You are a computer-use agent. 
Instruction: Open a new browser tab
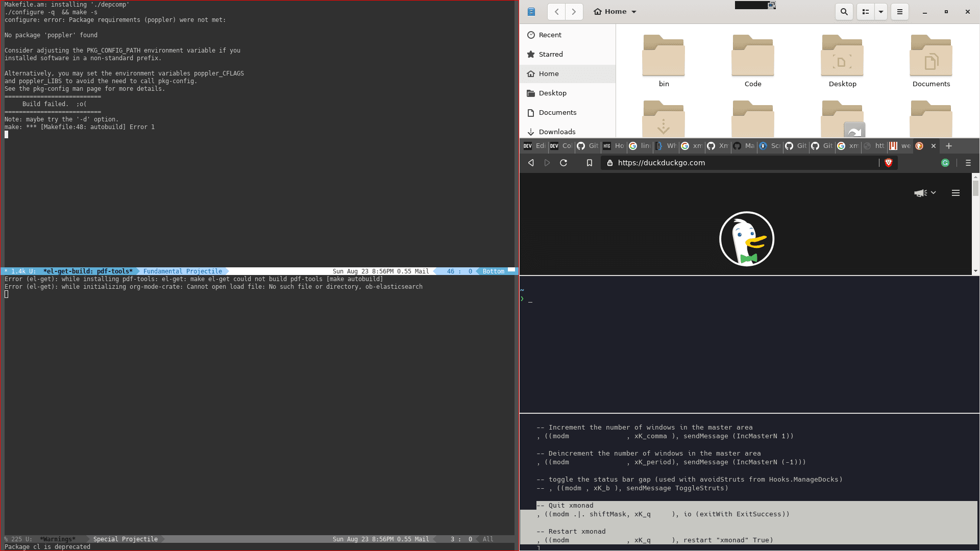(x=949, y=146)
